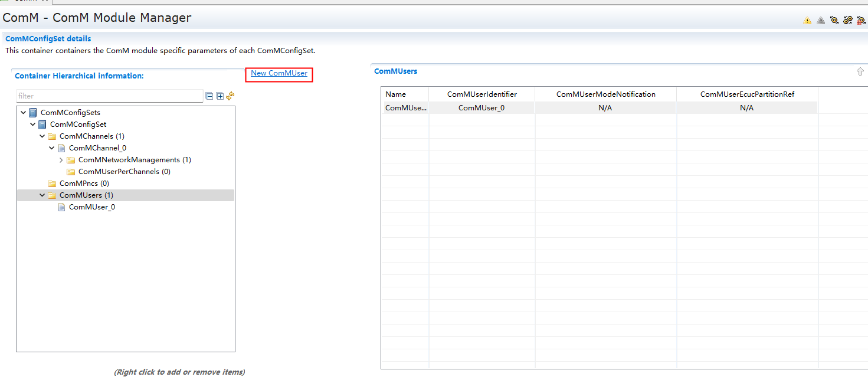The width and height of the screenshot is (868, 380).
Task: Collapse the ComMUsers tree folder
Action: pyautogui.click(x=42, y=195)
